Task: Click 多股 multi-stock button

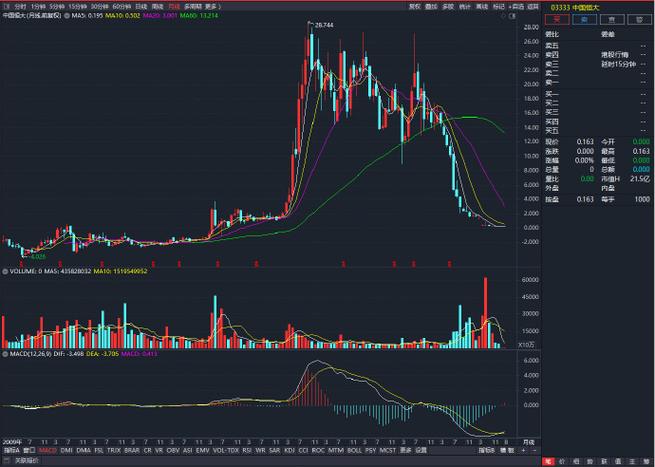Action: [x=448, y=7]
